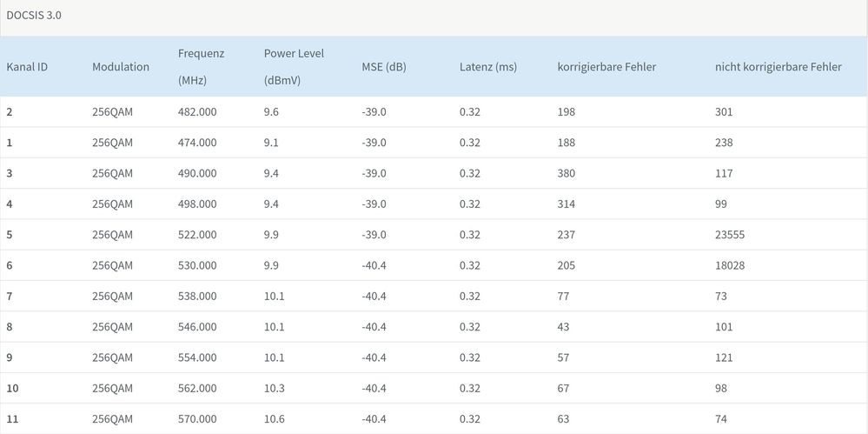This screenshot has width=868, height=434.
Task: Click the Latenz (ms) column header
Action: 488,67
